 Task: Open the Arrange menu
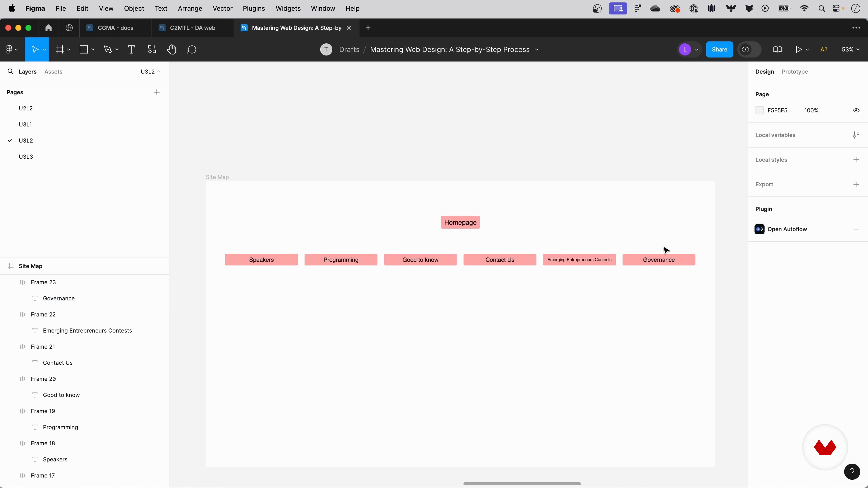(190, 8)
